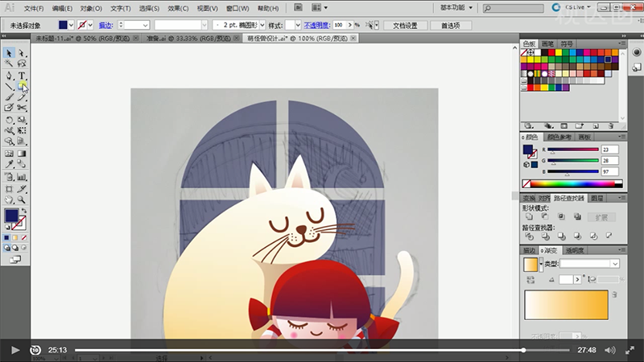
Task: Click the Preferences (首选项) button
Action: (x=451, y=26)
